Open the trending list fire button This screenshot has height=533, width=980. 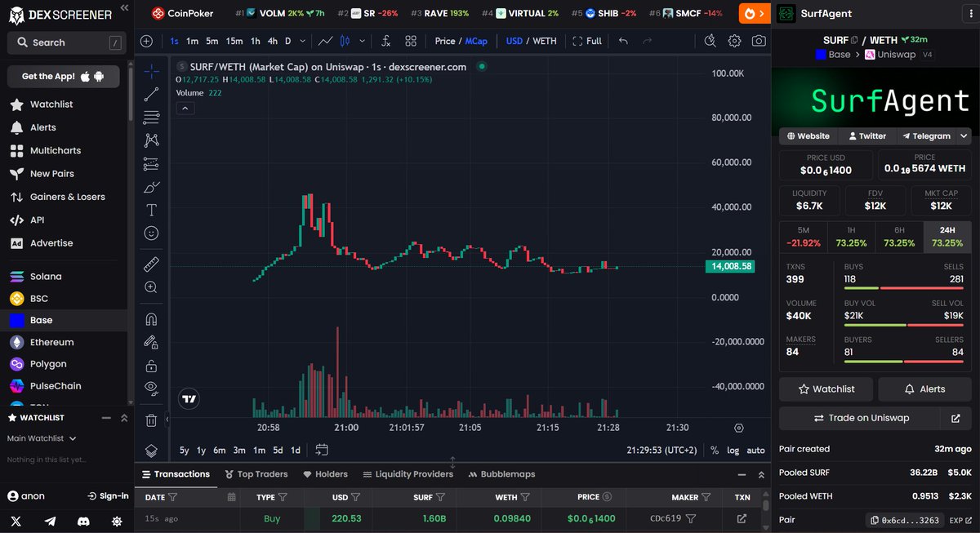tap(754, 13)
